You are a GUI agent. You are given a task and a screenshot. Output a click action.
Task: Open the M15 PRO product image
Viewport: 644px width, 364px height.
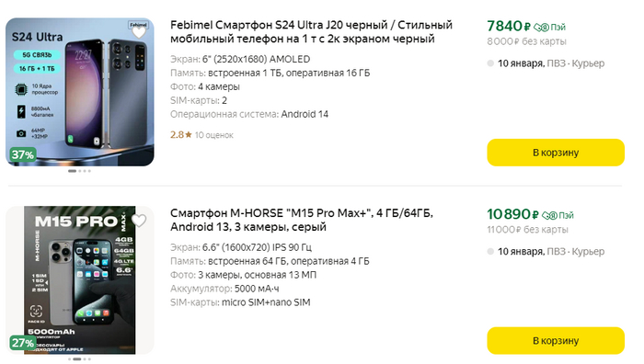tap(80, 280)
